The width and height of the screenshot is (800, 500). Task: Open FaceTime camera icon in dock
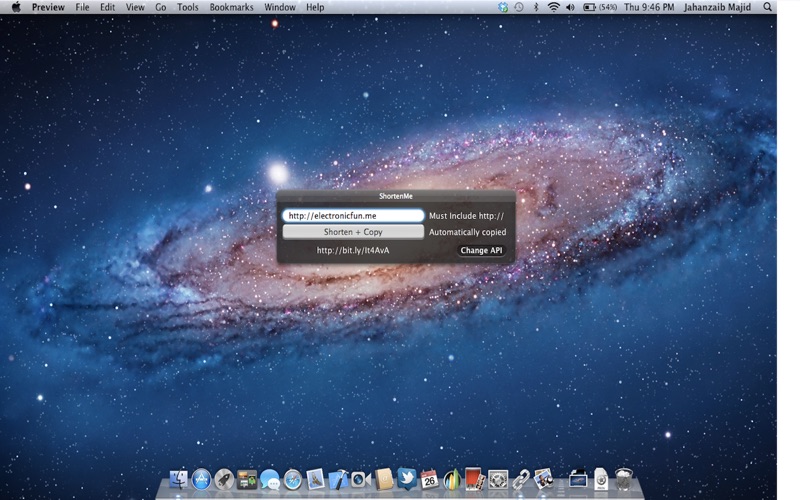360,480
